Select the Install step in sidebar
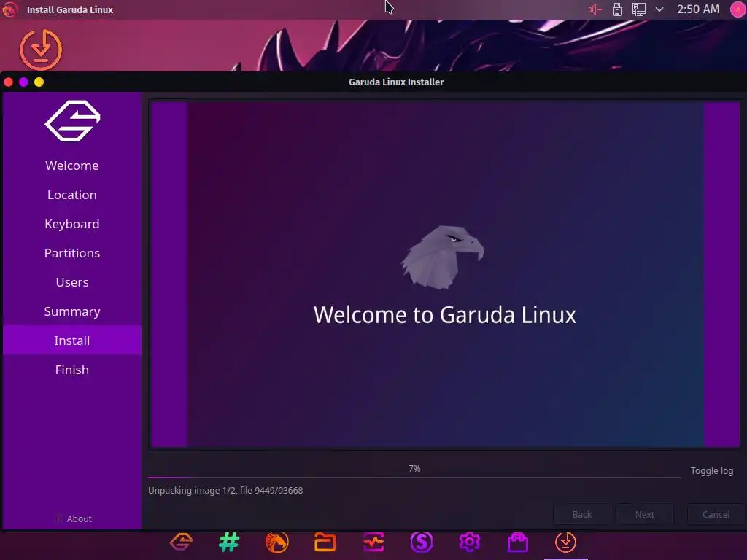Image resolution: width=747 pixels, height=560 pixels. (72, 341)
